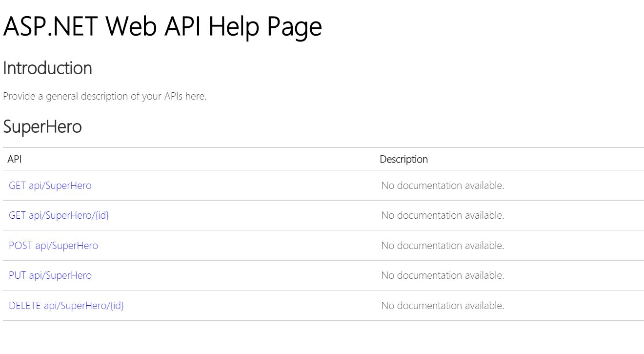
Task: Open the GET api/SuperHero/{id} link
Action: pyautogui.click(x=59, y=215)
